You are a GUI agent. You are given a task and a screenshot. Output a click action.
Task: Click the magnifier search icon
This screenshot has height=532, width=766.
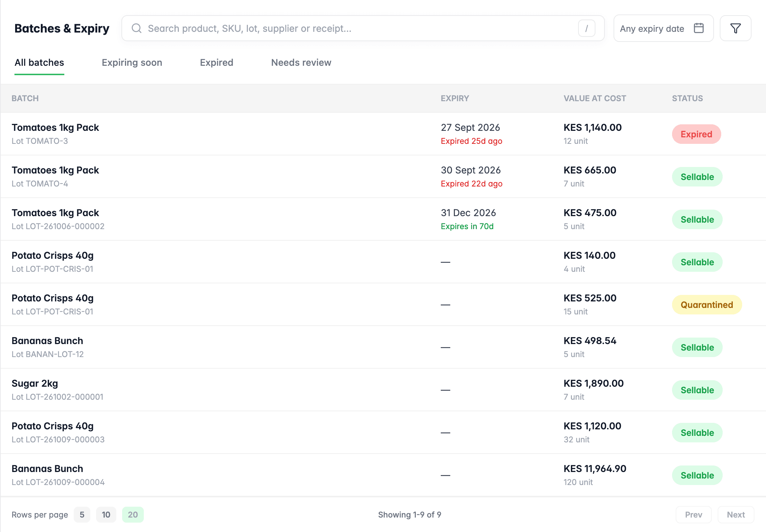[x=136, y=28]
